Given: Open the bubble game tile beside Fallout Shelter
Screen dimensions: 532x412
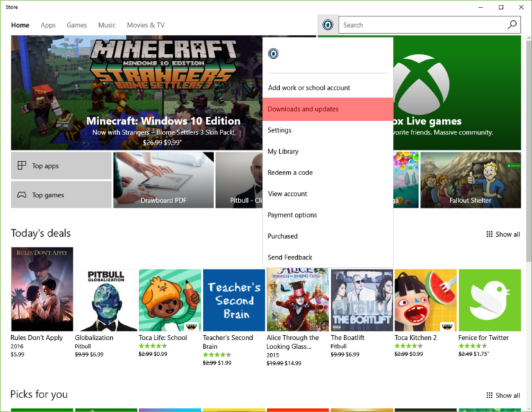Looking at the screenshot, I should pyautogui.click(x=406, y=180).
